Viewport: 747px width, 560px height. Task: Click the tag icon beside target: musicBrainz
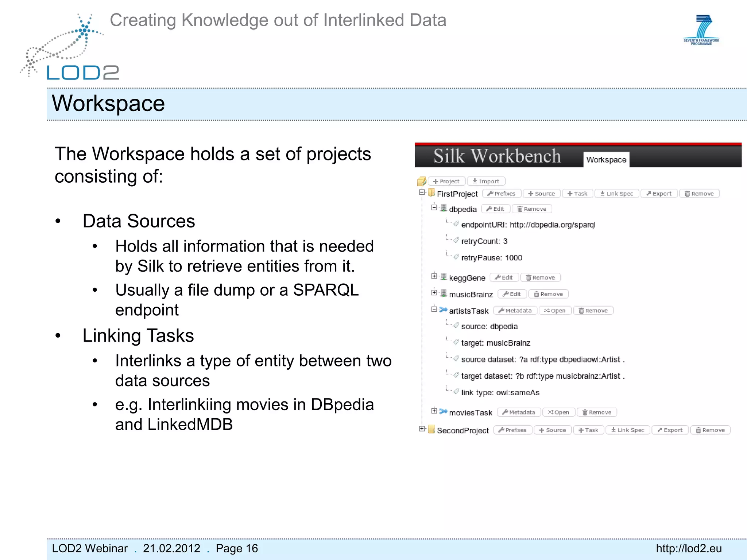[456, 342]
